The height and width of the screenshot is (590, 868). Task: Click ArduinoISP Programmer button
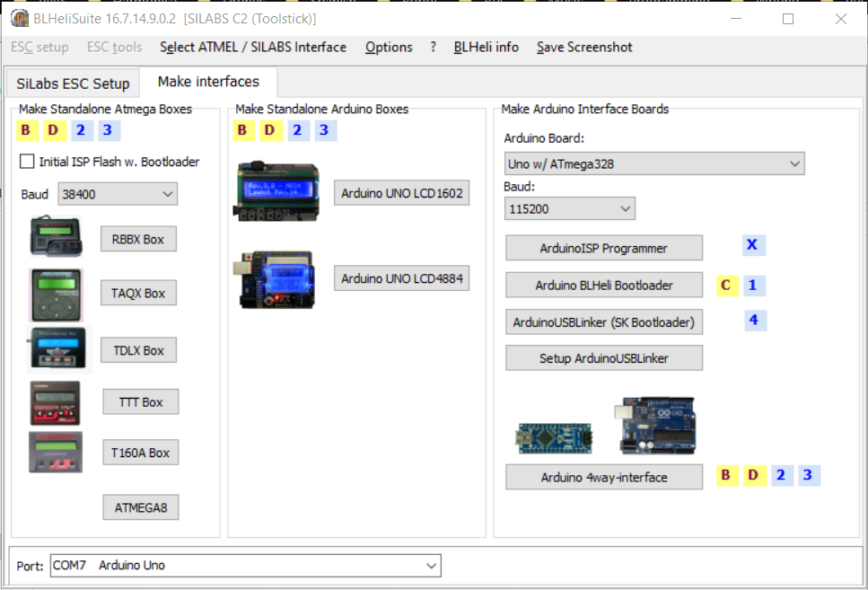pos(604,248)
